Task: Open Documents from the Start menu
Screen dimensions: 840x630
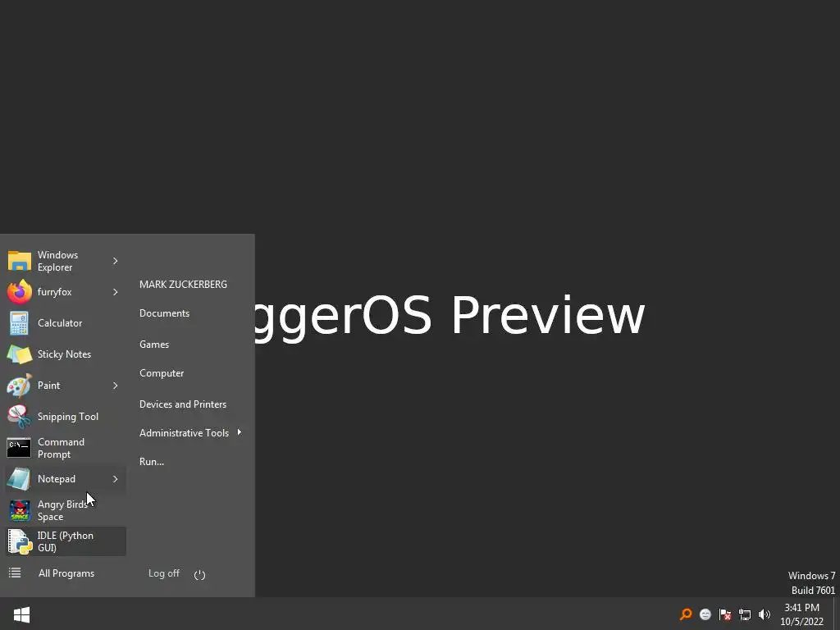Action: pyautogui.click(x=164, y=313)
